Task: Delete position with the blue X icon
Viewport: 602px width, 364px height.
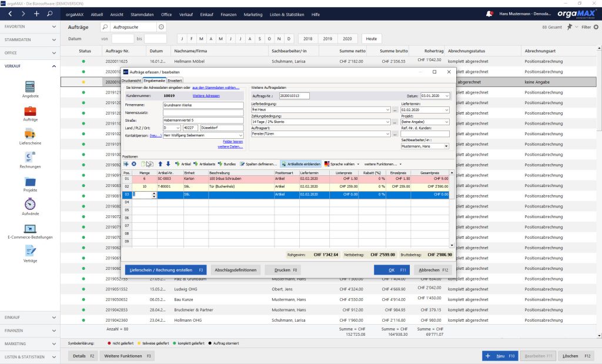Action: click(x=133, y=164)
